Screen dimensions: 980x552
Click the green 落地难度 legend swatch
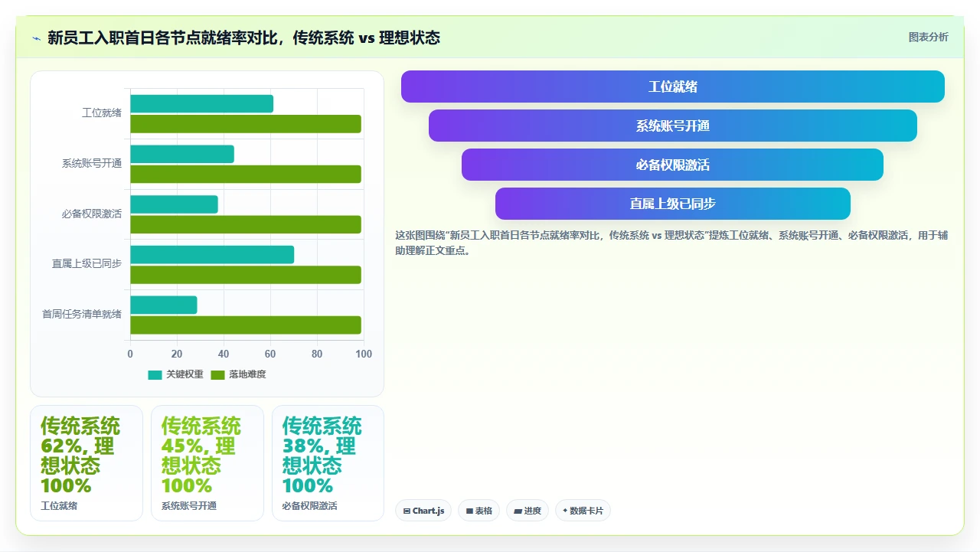217,375
